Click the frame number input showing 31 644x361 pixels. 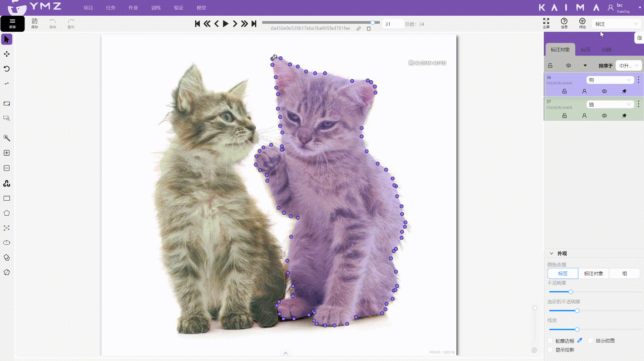click(x=392, y=24)
